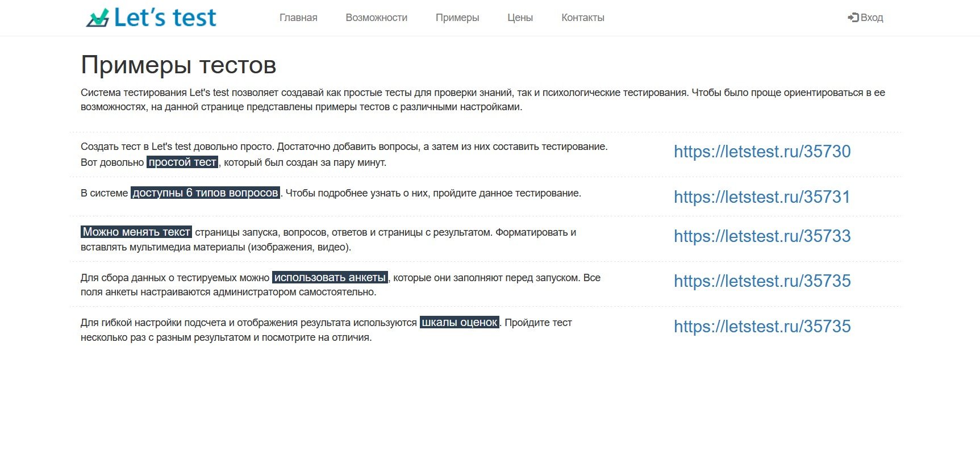Image resolution: width=980 pixels, height=451 pixels.
Task: Click the highlighted Можно менять текст link
Action: point(136,232)
